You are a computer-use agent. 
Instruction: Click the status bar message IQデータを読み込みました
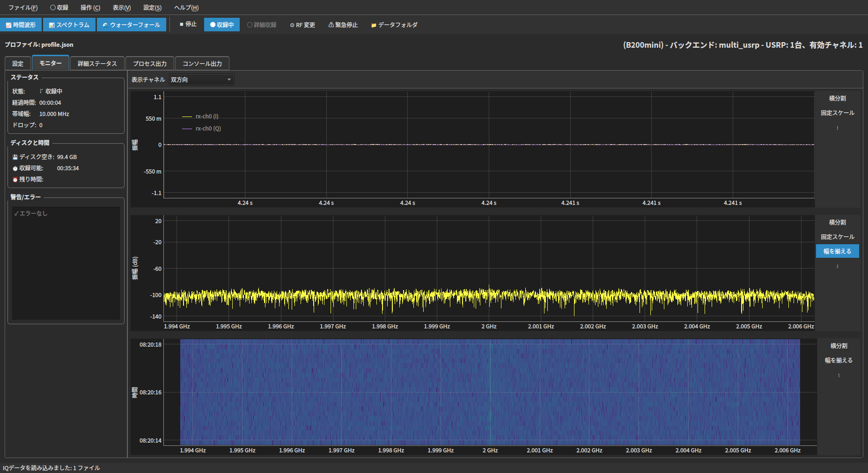pos(51,468)
